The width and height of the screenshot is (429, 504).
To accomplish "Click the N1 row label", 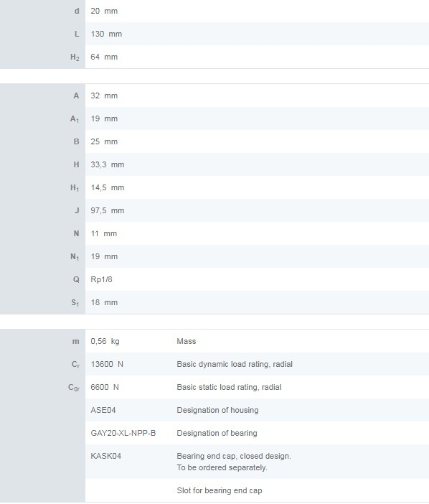I will [75, 257].
